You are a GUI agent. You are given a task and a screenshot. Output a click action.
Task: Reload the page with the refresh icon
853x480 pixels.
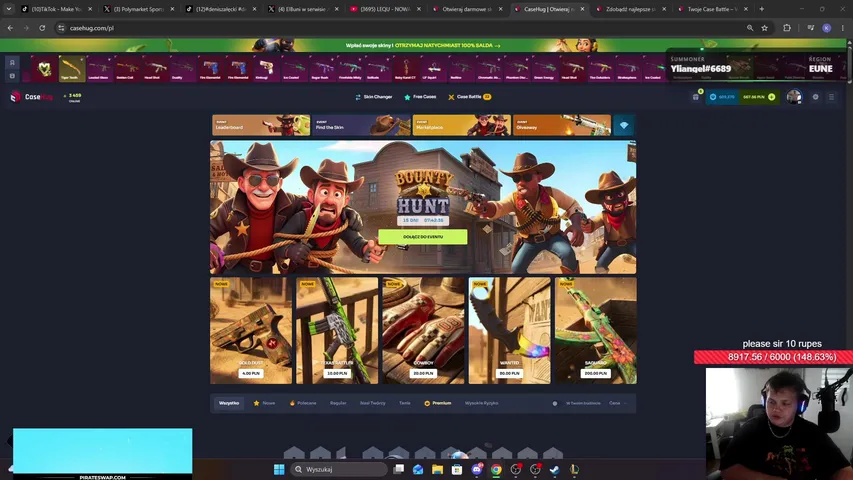[42, 28]
